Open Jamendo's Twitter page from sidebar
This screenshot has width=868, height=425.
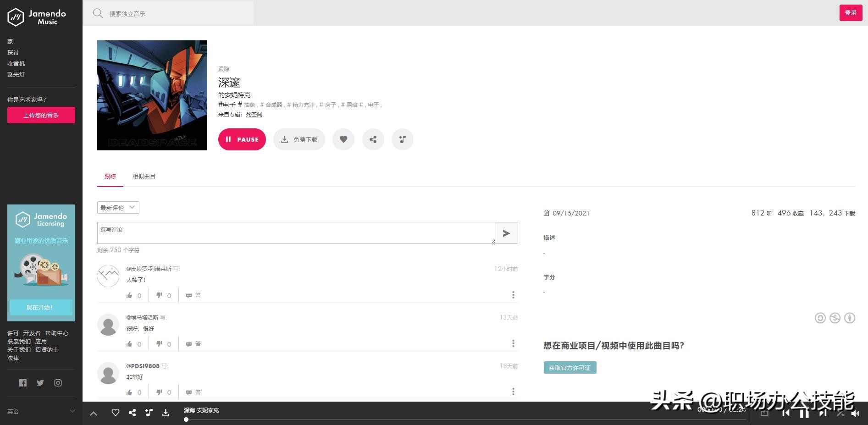tap(40, 383)
